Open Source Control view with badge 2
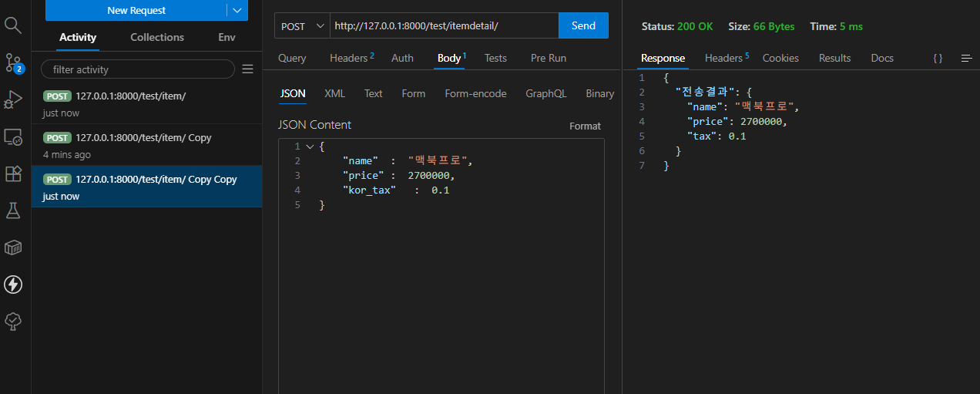 tap(13, 62)
